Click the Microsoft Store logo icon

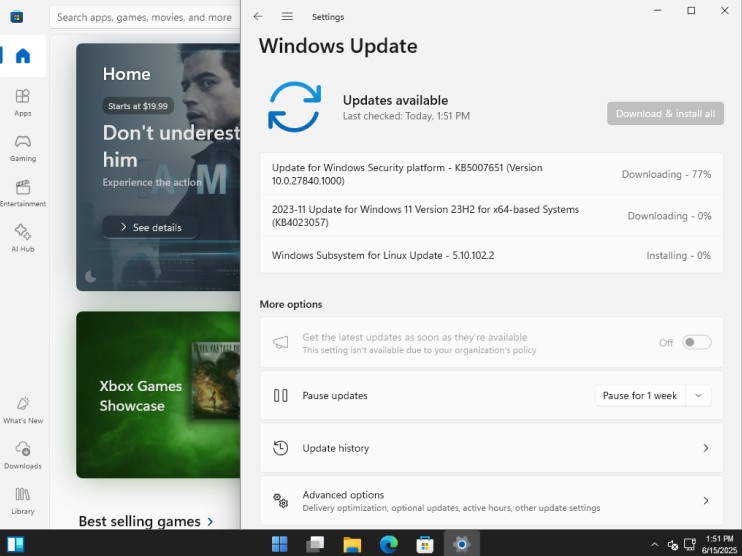point(17,17)
